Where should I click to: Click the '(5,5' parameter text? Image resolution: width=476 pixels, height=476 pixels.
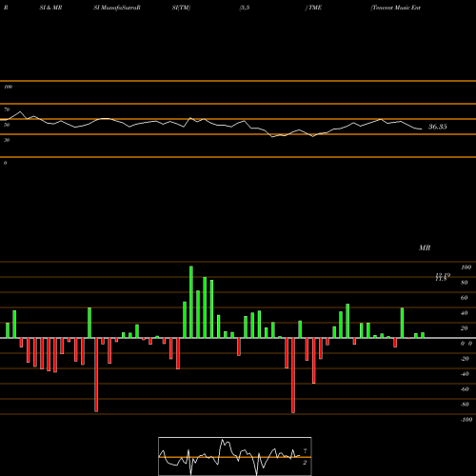pos(245,8)
